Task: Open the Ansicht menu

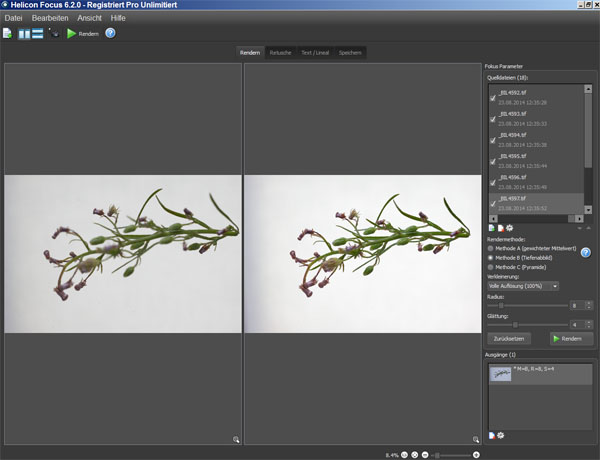Action: (89, 18)
